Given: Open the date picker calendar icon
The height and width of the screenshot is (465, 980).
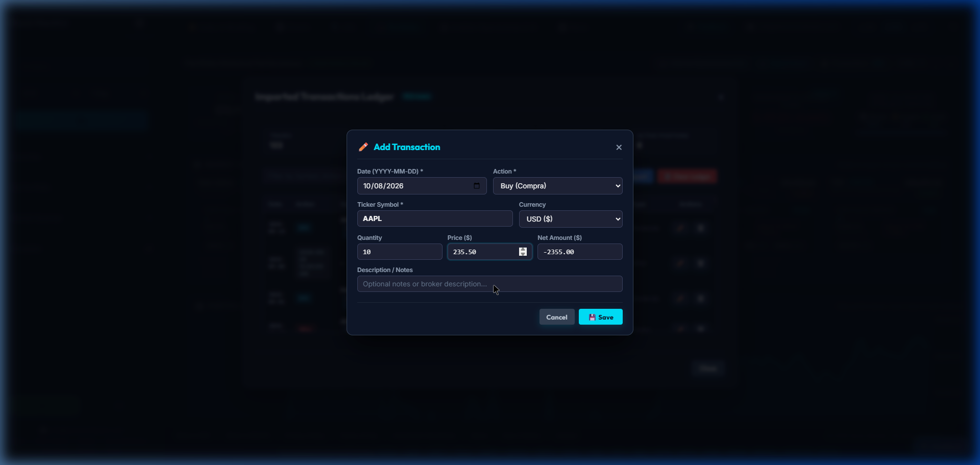Looking at the screenshot, I should [477, 186].
